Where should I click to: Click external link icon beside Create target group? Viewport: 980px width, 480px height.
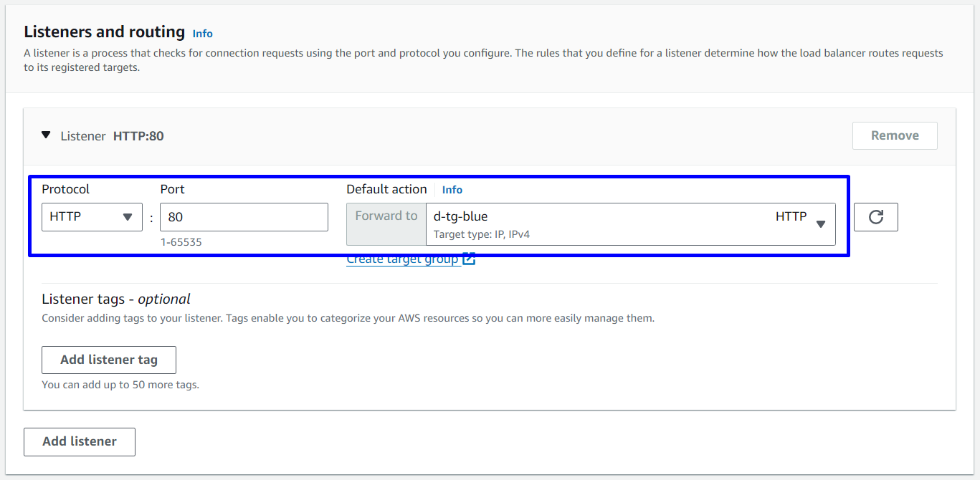pos(469,259)
